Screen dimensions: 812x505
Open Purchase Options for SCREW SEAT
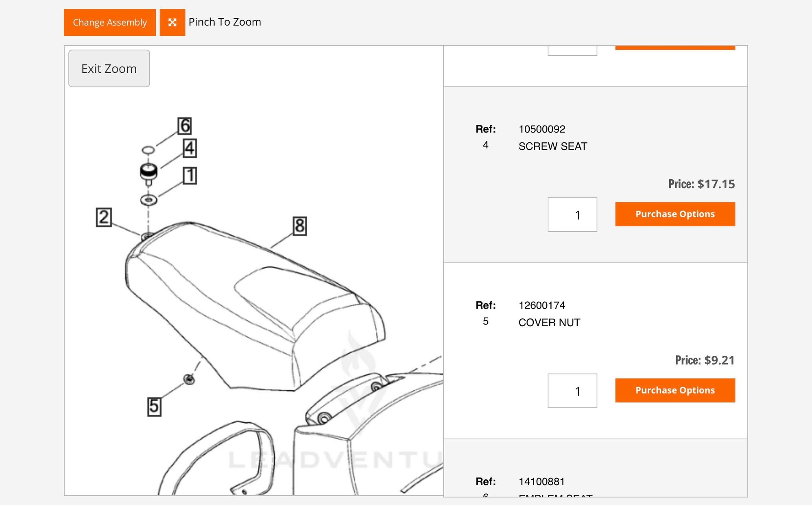point(674,214)
